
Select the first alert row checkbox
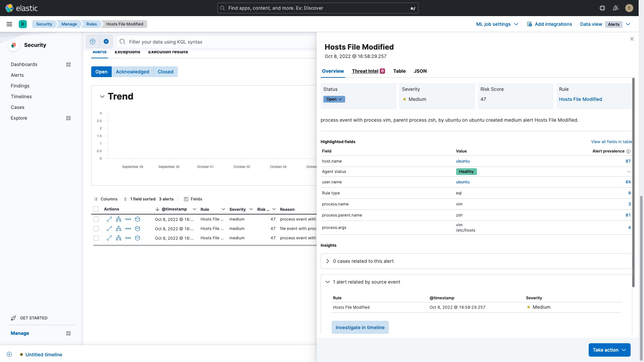pos(96,219)
